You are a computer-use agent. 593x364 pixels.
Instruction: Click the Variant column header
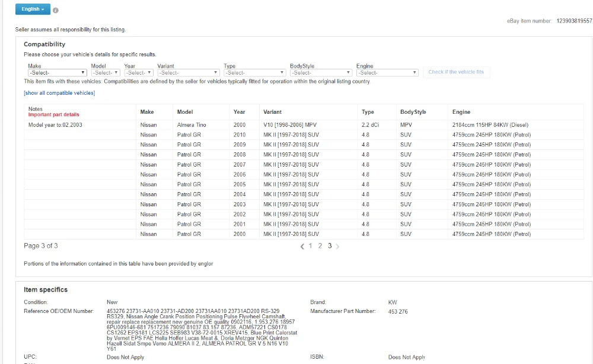click(273, 112)
